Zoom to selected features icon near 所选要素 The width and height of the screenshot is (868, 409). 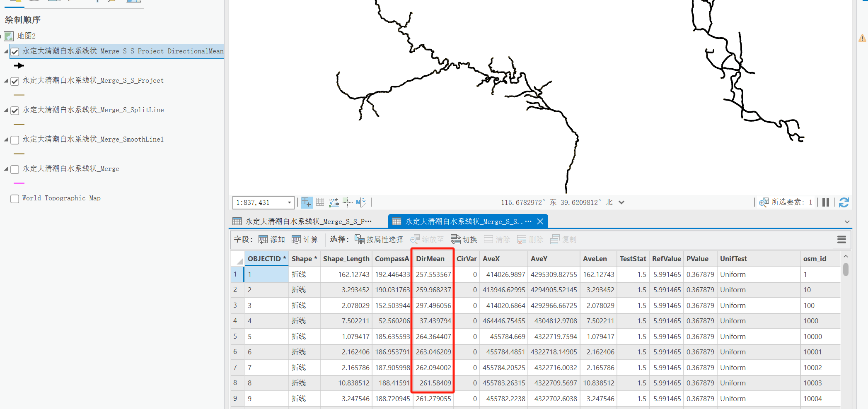(x=764, y=202)
